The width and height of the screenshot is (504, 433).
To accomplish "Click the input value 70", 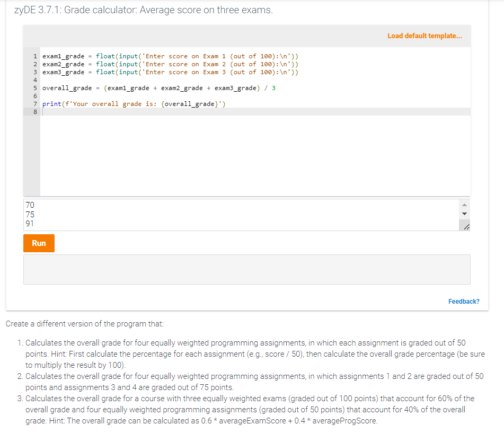I will (x=30, y=205).
